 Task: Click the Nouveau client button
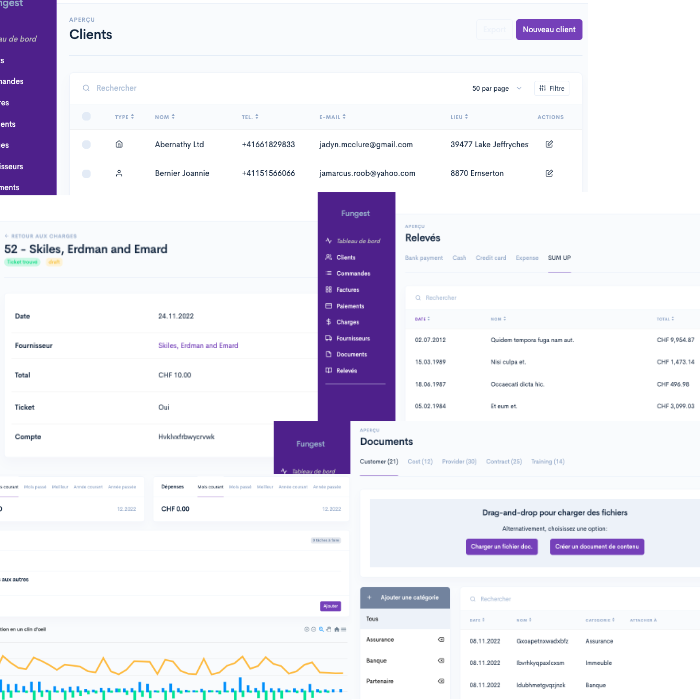point(548,30)
